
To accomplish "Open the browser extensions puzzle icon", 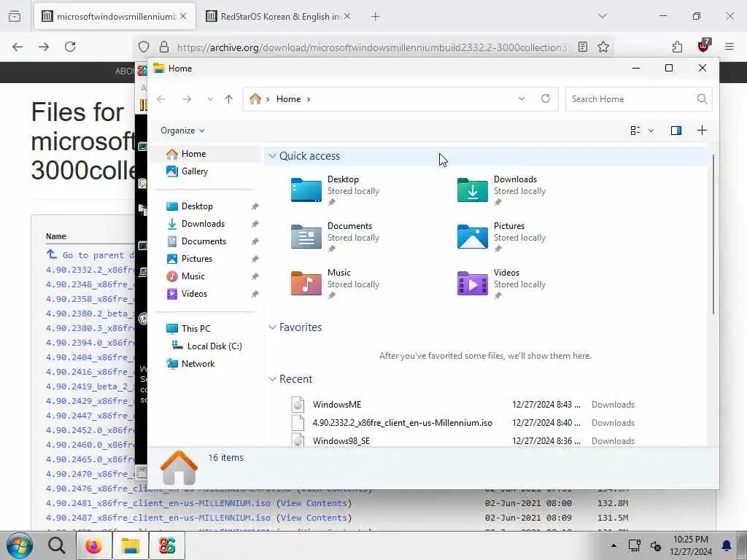I will 678,47.
